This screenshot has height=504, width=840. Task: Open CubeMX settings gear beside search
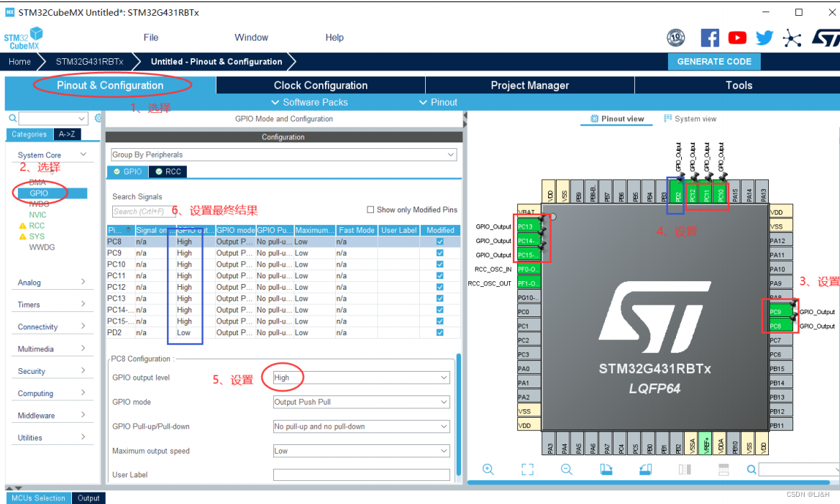[99, 116]
